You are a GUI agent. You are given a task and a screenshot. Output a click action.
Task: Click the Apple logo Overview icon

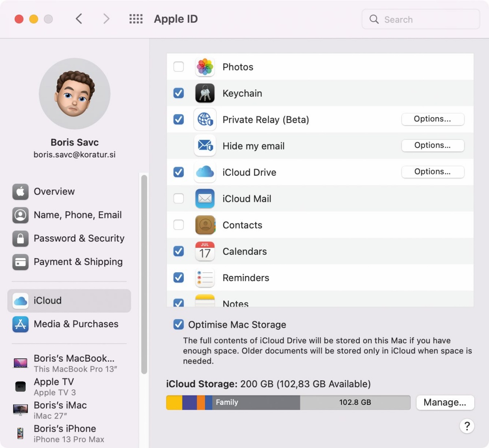20,192
